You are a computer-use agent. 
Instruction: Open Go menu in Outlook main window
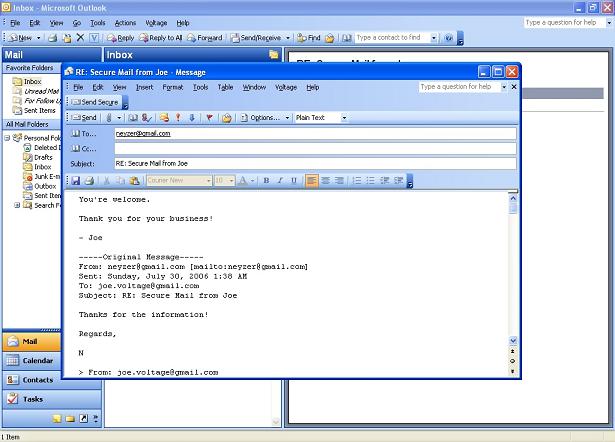tap(76, 23)
